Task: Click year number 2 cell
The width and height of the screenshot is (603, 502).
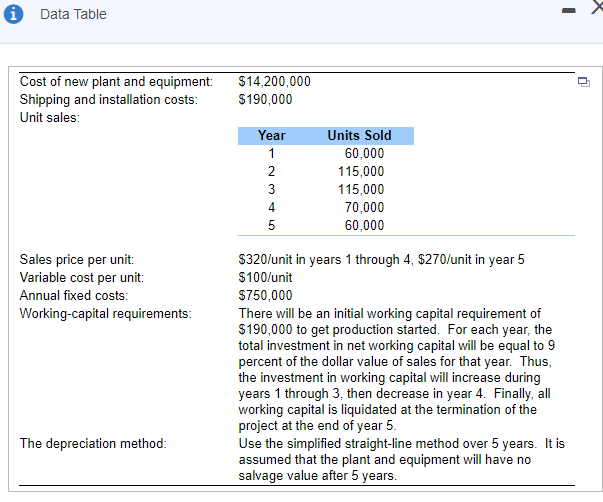Action: (272, 172)
